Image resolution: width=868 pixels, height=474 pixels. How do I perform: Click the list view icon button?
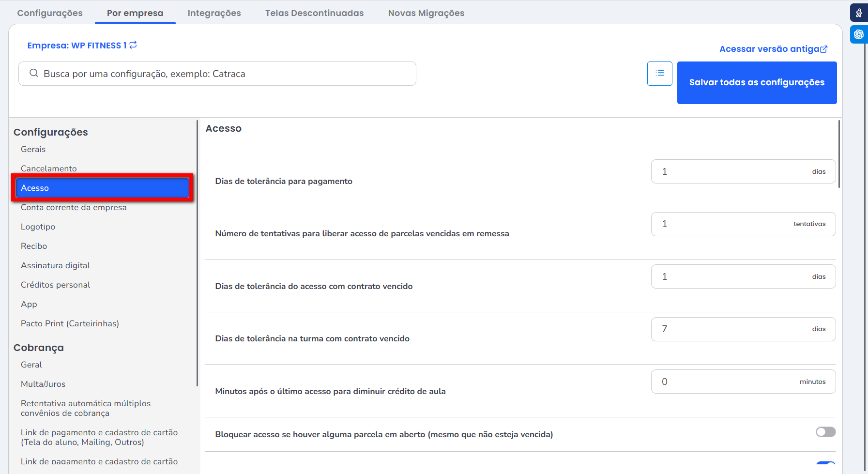pyautogui.click(x=659, y=74)
